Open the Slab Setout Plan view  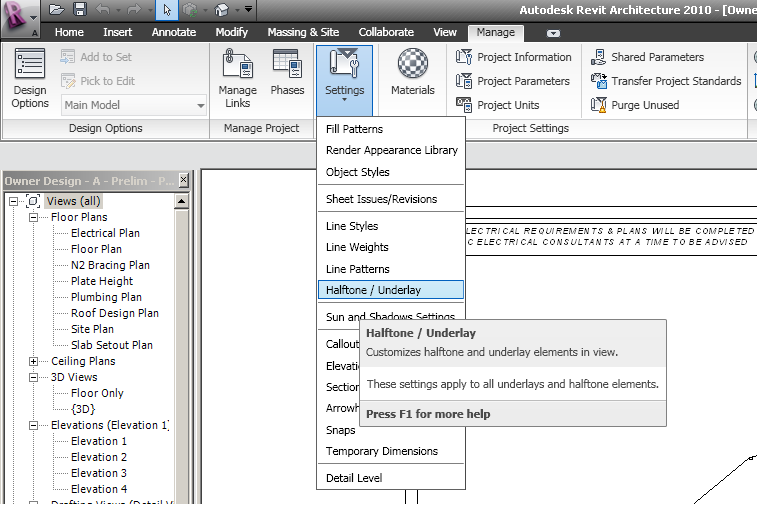click(x=112, y=345)
